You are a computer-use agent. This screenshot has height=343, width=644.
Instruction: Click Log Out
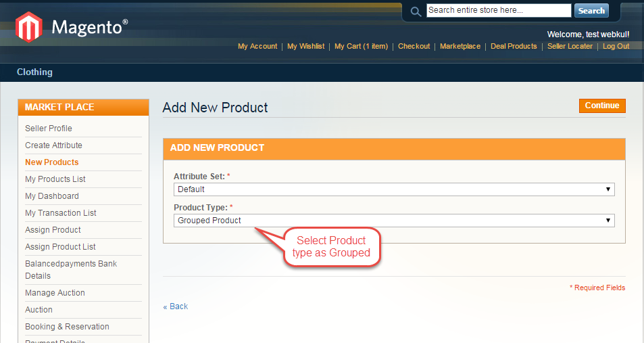click(616, 46)
